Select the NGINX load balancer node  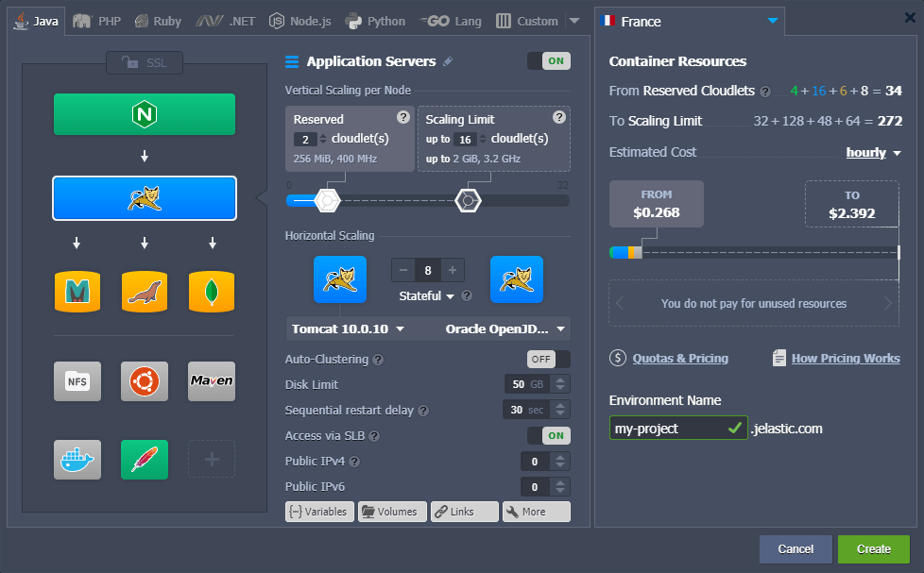click(145, 114)
